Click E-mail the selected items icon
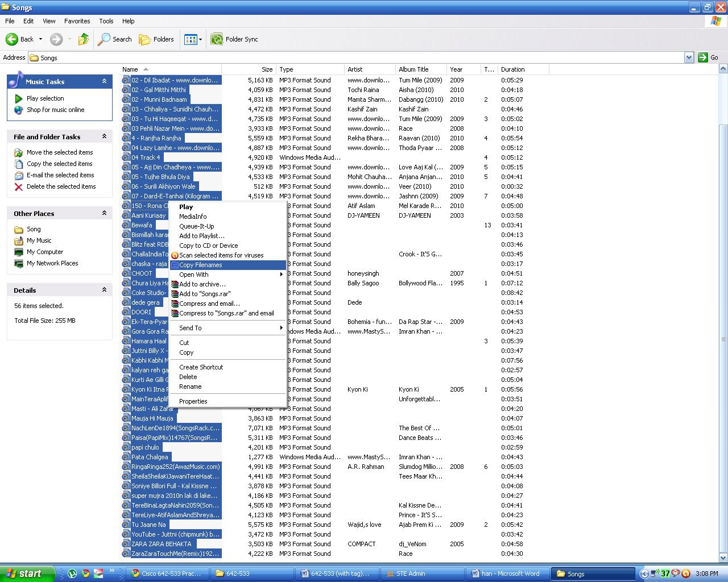The height and width of the screenshot is (582, 728). coord(19,175)
